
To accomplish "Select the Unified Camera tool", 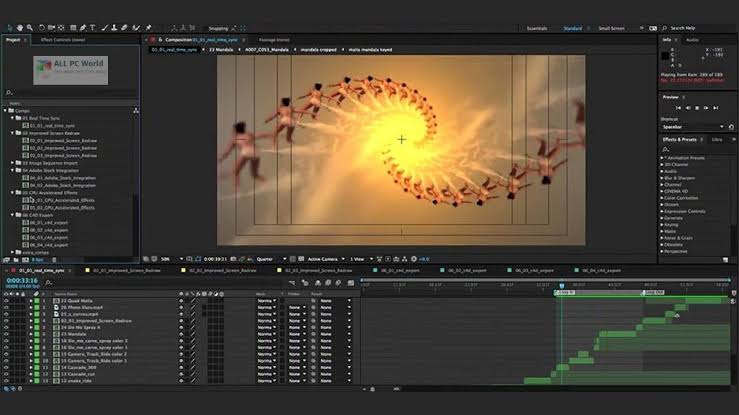I will pyautogui.click(x=51, y=28).
